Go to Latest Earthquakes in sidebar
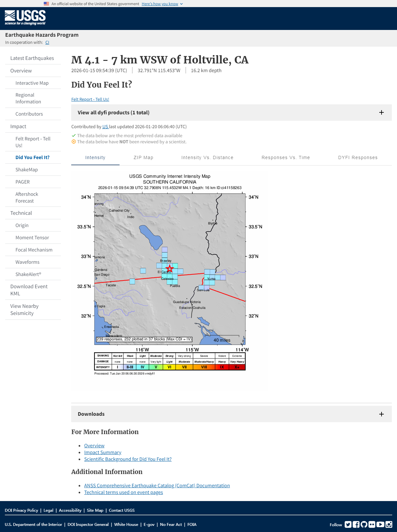The height and width of the screenshot is (532, 397). click(33, 58)
